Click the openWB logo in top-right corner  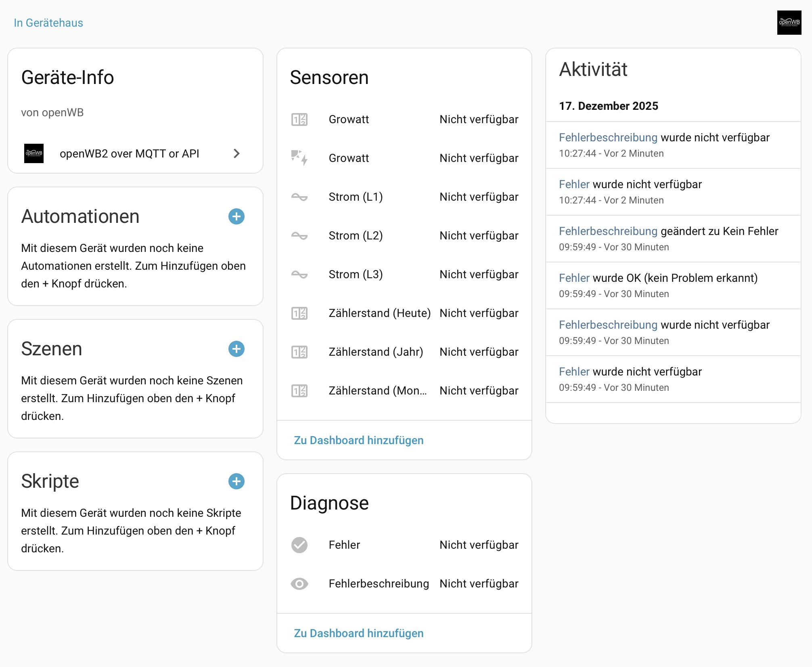[x=789, y=23]
